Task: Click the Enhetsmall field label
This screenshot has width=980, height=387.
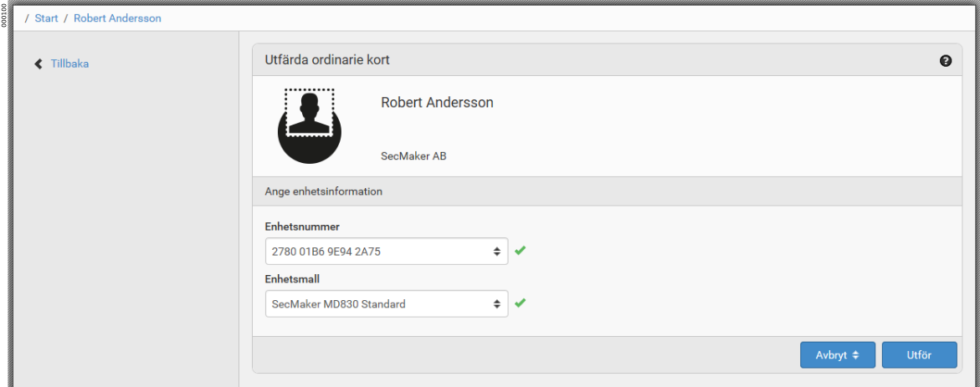Action: pos(293,279)
